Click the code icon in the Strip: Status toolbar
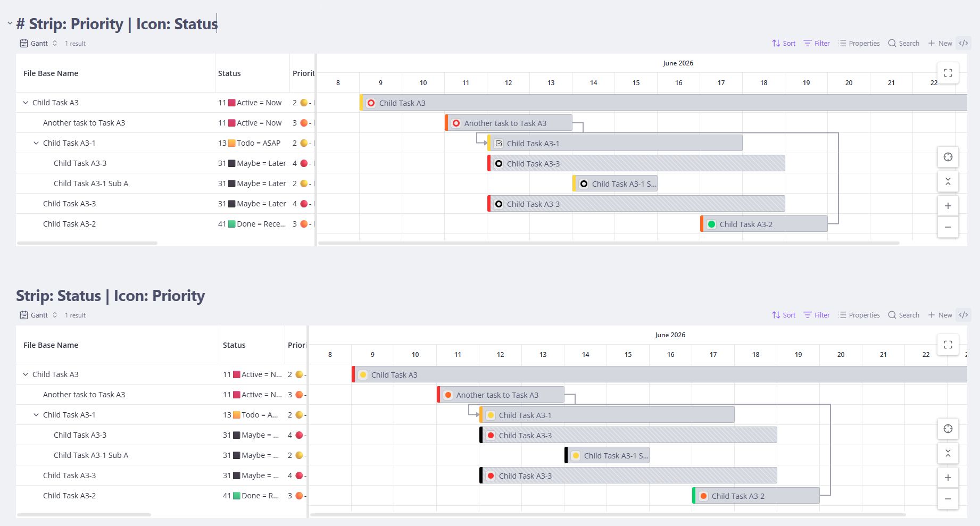 [x=964, y=315]
